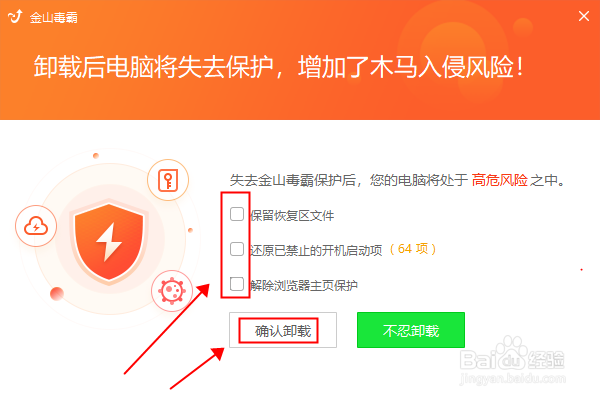Tick the 还原已禁止的开机启动项 checkbox
600x400 pixels.
pos(237,249)
